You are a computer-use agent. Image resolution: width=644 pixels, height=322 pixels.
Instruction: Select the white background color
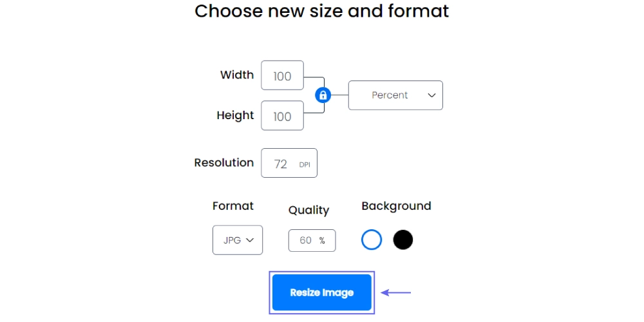(x=372, y=240)
